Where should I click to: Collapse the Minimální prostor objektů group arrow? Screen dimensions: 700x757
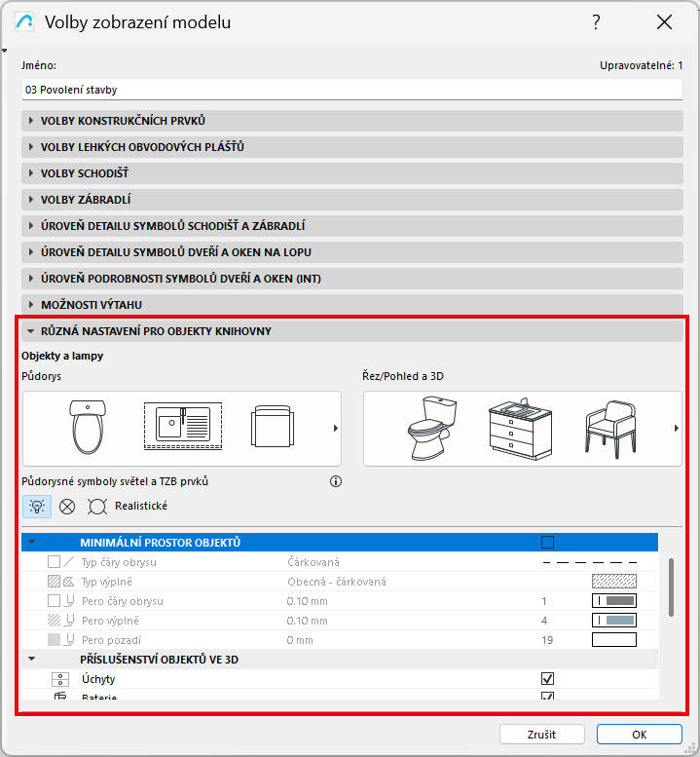click(x=32, y=542)
